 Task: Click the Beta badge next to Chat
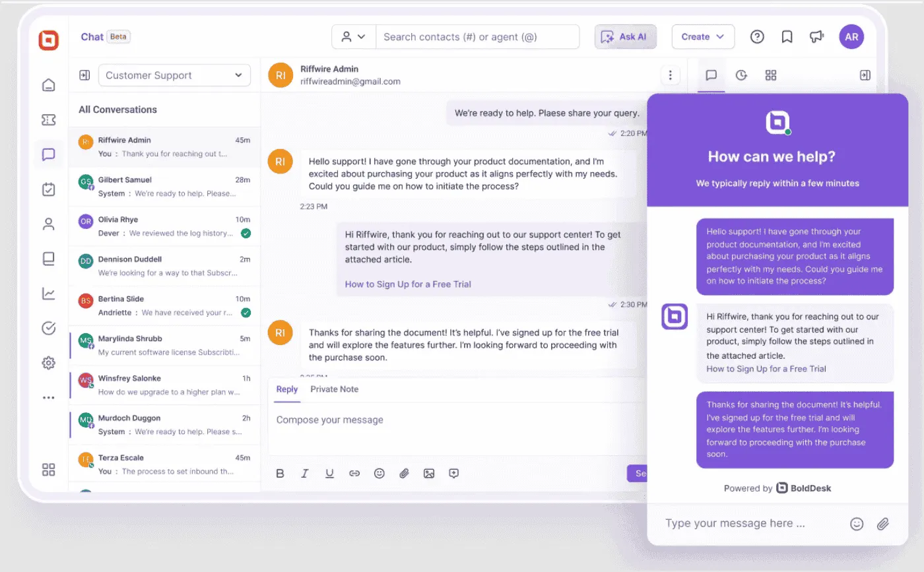[118, 37]
